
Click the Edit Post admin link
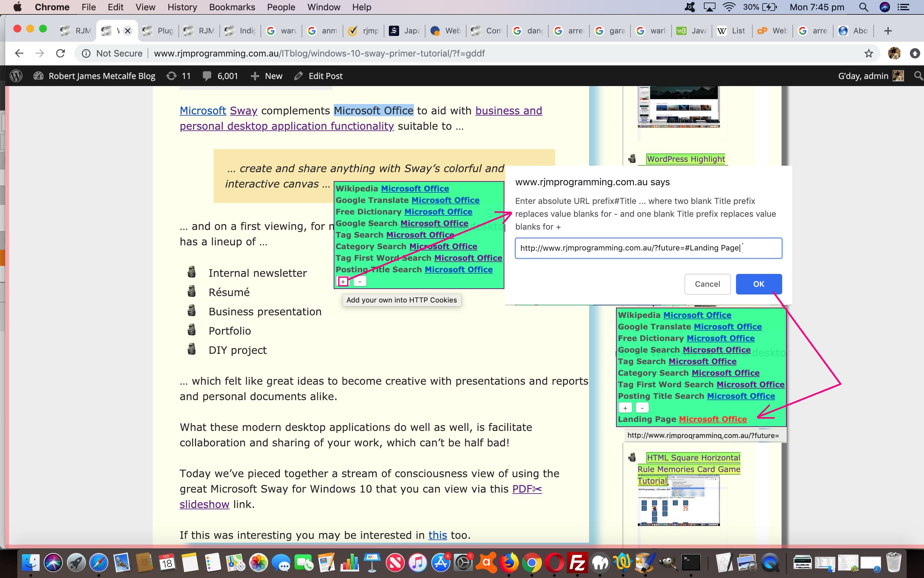click(319, 76)
